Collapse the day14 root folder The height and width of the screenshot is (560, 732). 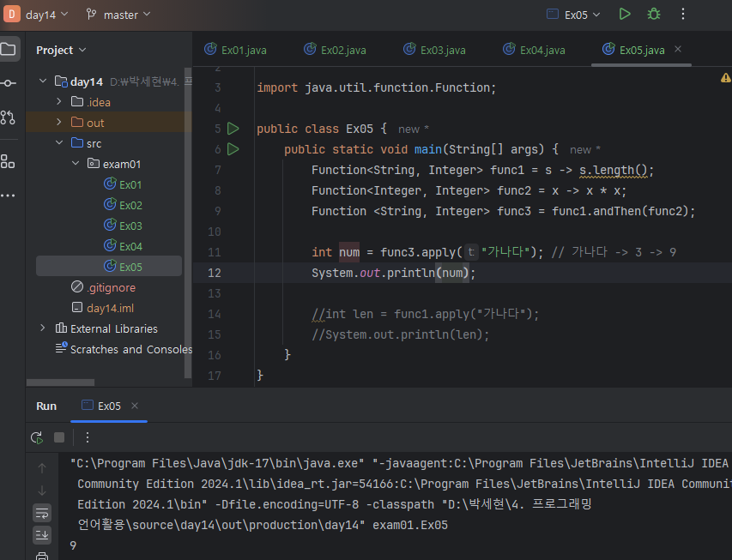point(43,81)
